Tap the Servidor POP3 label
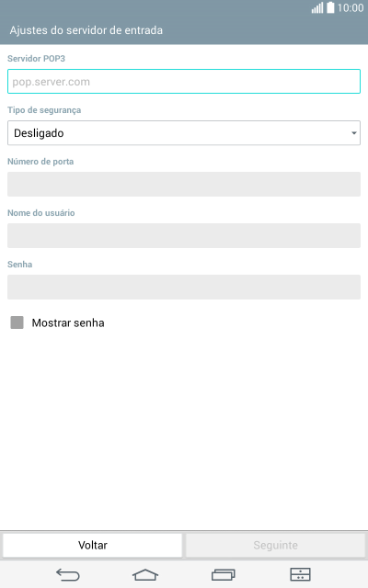This screenshot has height=588, width=368. (37, 59)
